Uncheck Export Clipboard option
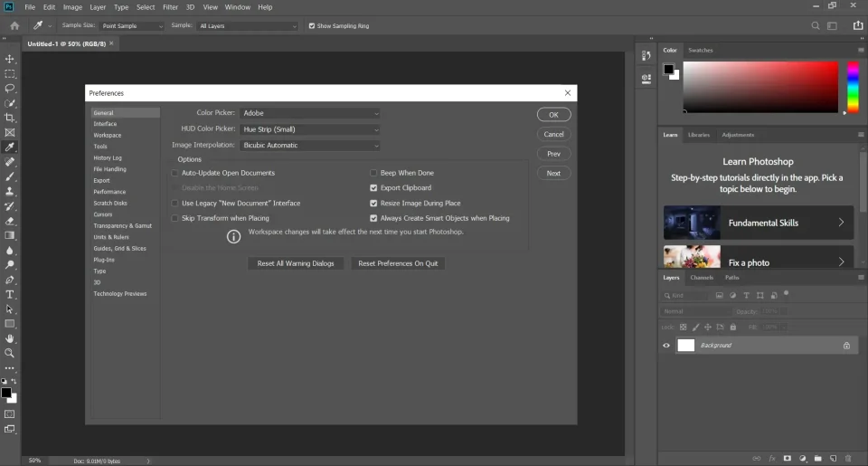This screenshot has width=868, height=466. (373, 188)
